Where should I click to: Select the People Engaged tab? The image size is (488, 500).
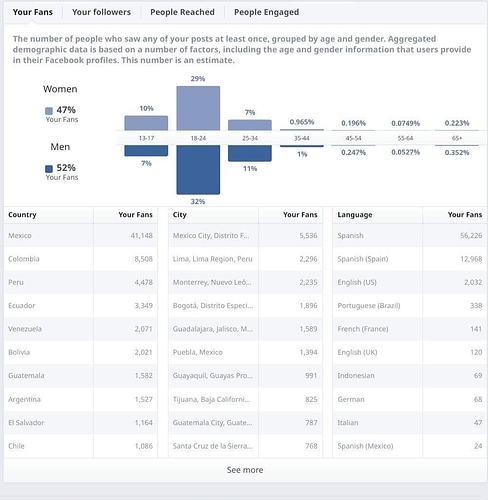[266, 12]
